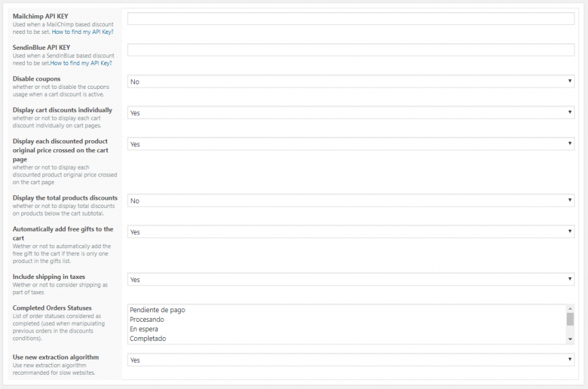
Task: Click the Mailchimp API KEY input field
Action: 350,19
